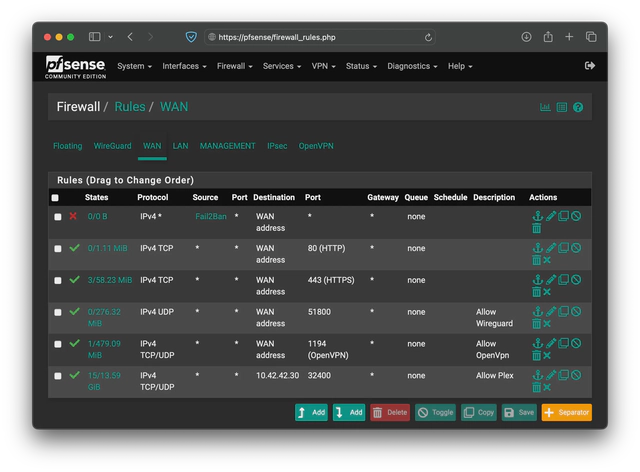Delete the Allow OpenVpn rule with trash icon

pos(537,355)
